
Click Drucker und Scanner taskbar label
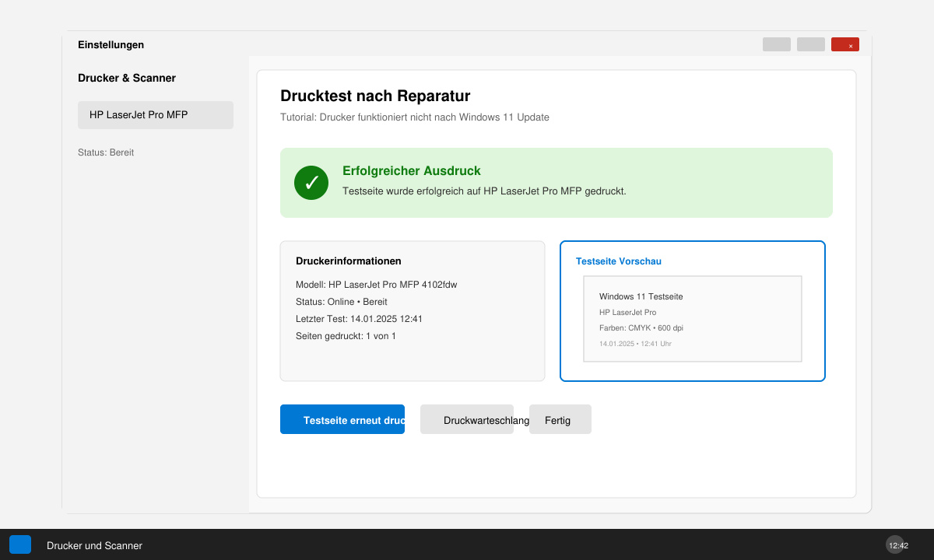coord(94,546)
